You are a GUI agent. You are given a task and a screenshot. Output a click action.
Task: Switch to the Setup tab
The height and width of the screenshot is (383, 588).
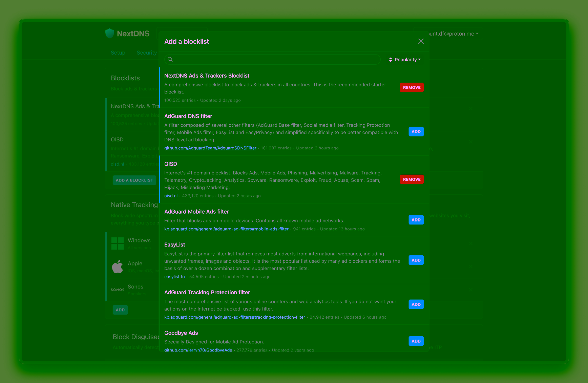(x=118, y=53)
